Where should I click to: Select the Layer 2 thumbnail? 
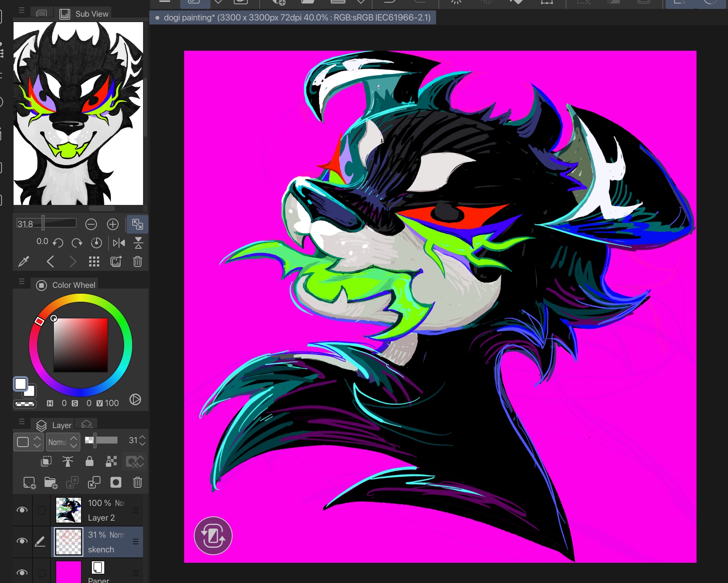click(69, 510)
